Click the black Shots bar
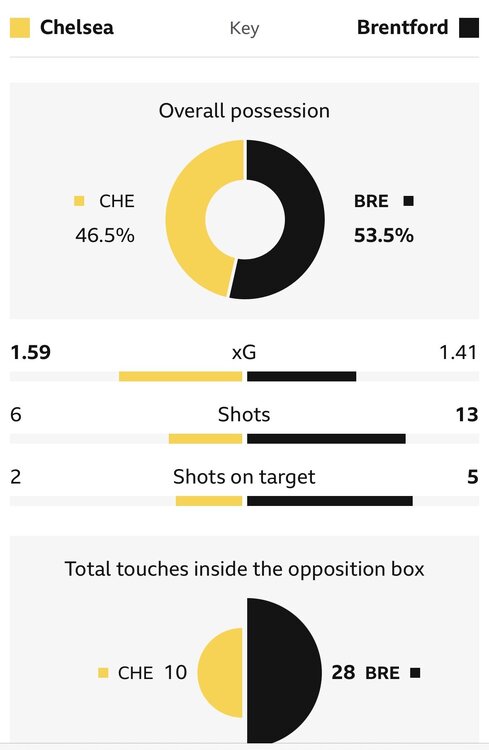 [326, 439]
